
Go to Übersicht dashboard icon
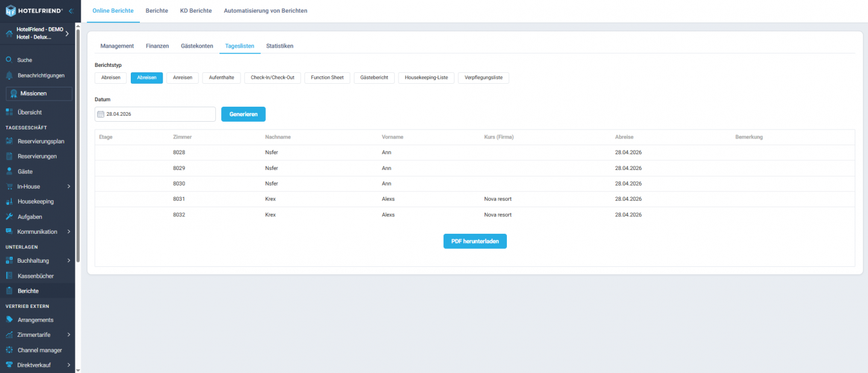pyautogui.click(x=9, y=112)
